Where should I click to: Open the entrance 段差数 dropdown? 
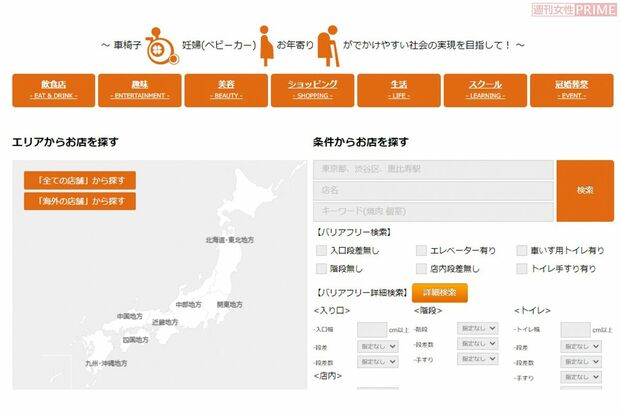(x=378, y=362)
